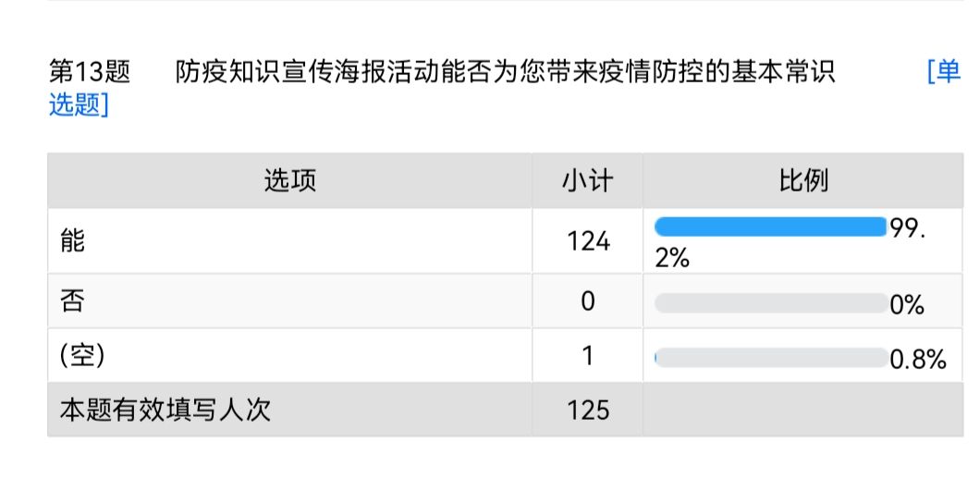Select the 小计 column header
The height and width of the screenshot is (478, 980).
point(587,180)
